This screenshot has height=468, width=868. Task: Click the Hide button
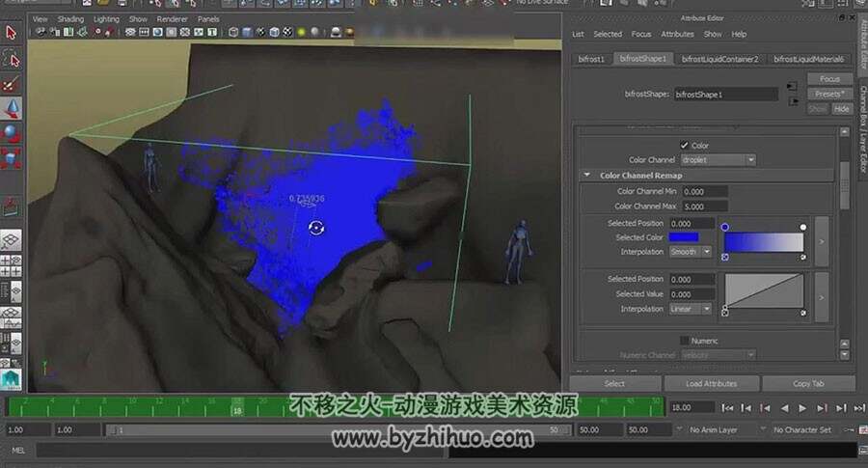[841, 108]
